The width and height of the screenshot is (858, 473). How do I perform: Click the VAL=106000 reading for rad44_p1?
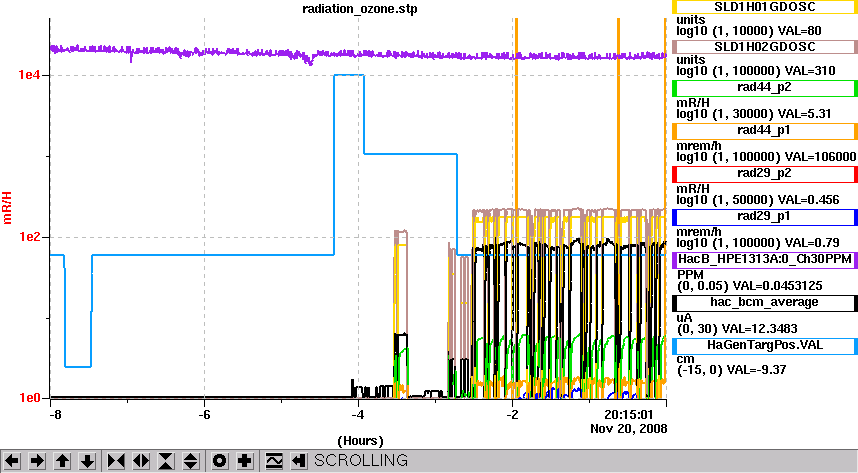tap(821, 157)
